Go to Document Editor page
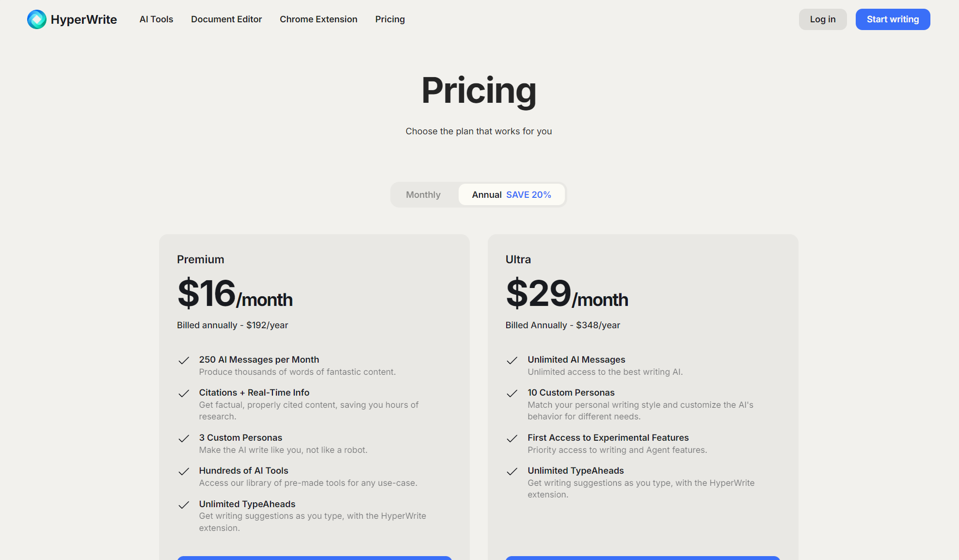The image size is (959, 560). [226, 19]
